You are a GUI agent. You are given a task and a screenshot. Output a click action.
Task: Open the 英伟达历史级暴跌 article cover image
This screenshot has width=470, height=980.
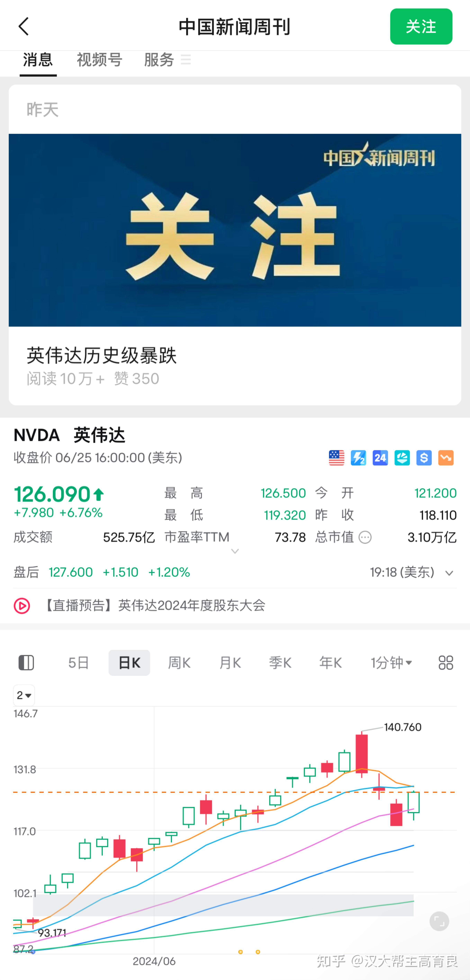point(235,230)
